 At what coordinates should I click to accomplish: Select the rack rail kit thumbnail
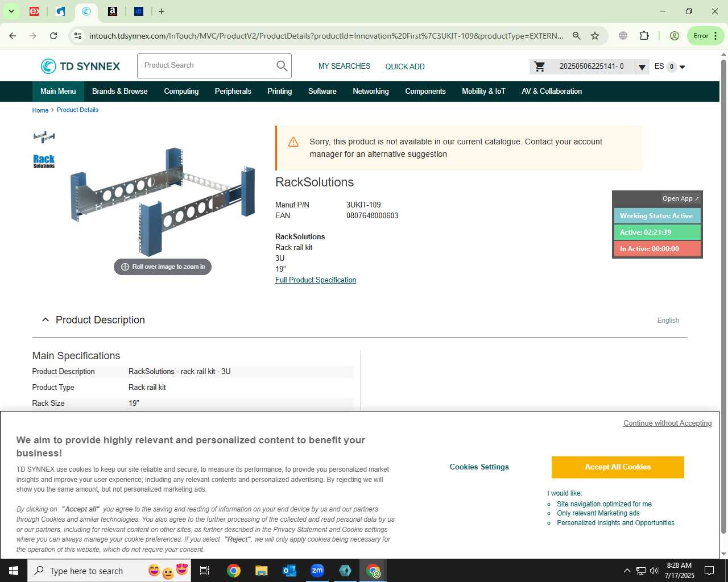pyautogui.click(x=44, y=137)
